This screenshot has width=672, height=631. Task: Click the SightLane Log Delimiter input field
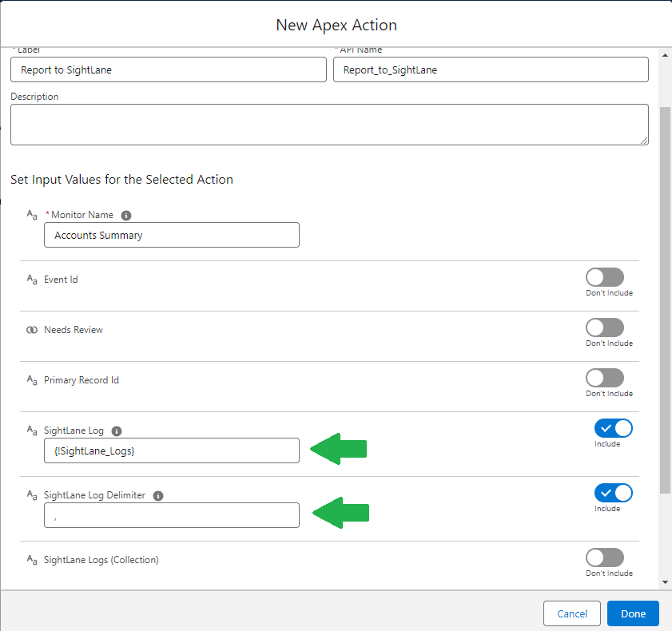tap(172, 515)
